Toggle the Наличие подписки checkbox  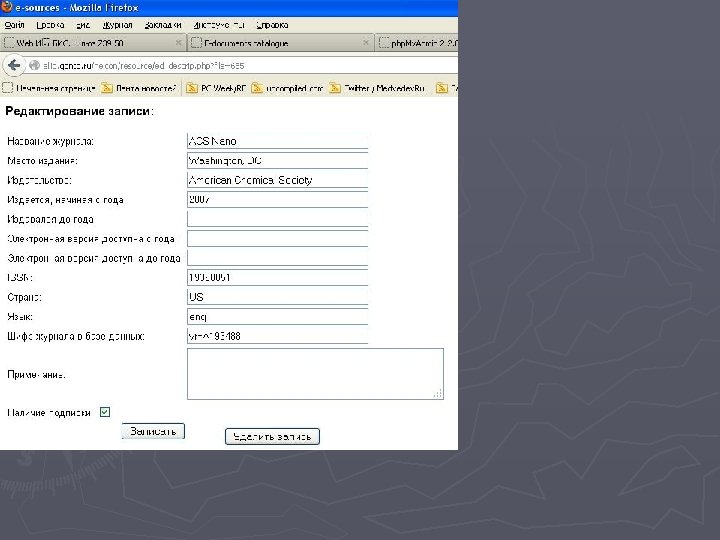[x=105, y=412]
